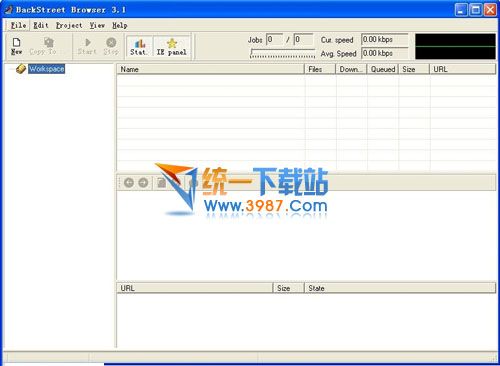The width and height of the screenshot is (500, 366).
Task: Click the browser Forward arrow icon
Action: pos(143,183)
